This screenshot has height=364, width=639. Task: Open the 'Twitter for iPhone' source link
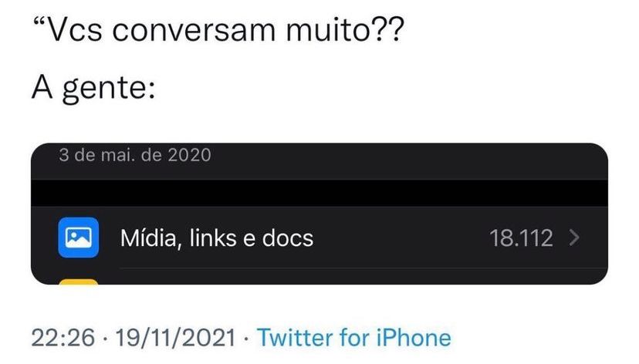tap(354, 338)
